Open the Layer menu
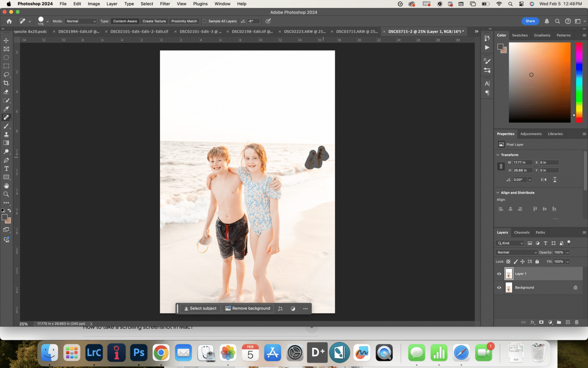The width and height of the screenshot is (588, 368). [x=112, y=4]
